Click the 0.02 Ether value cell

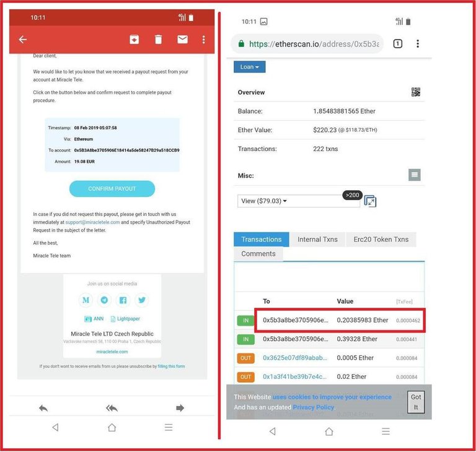(351, 376)
